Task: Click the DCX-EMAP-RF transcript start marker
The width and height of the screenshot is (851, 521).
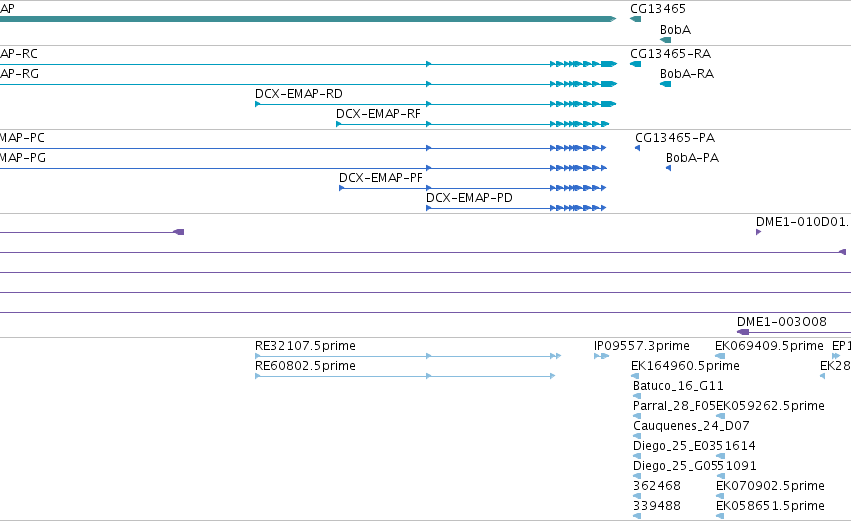Action: [x=339, y=124]
